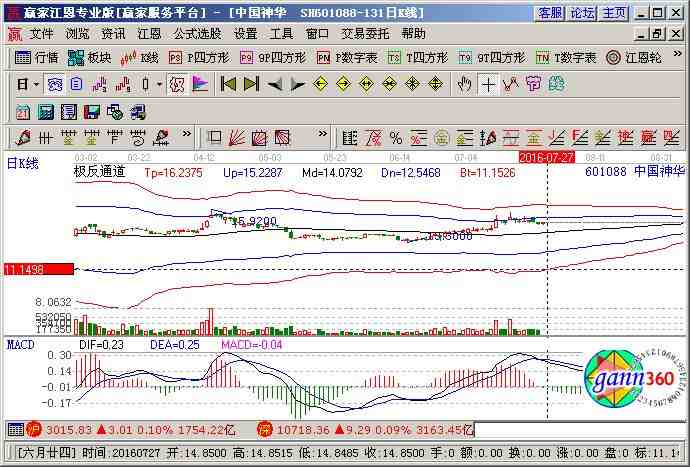Open the 交易委托 menu
This screenshot has width=690, height=467.
(x=365, y=34)
